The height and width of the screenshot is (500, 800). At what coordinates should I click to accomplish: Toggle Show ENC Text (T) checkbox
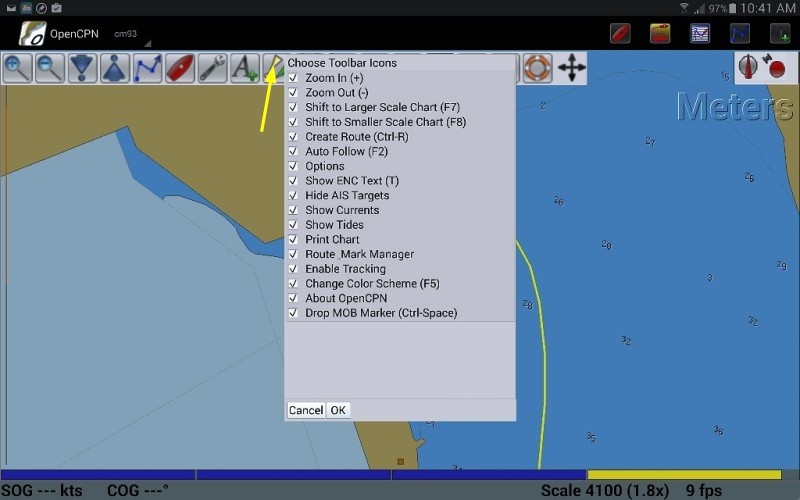pos(293,181)
